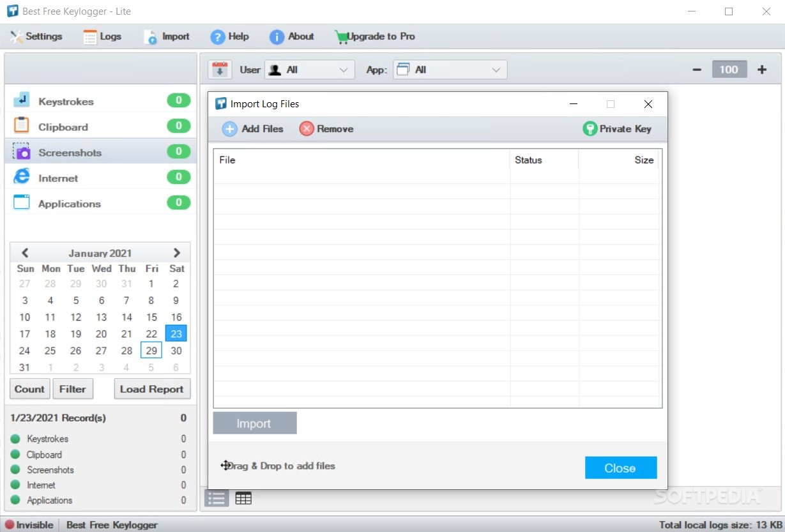
Task: Click the Total local logs size text
Action: coord(720,525)
